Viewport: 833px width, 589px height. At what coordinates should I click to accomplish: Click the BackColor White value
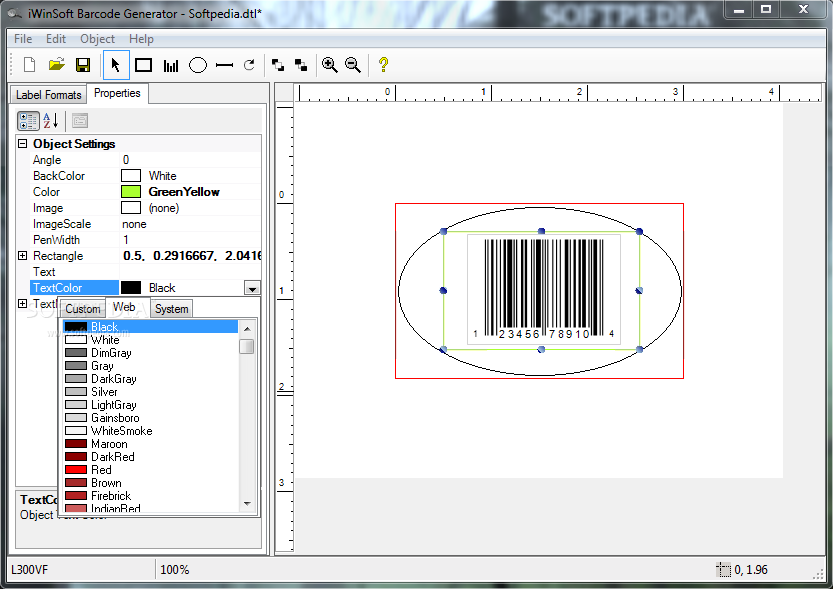(x=191, y=176)
